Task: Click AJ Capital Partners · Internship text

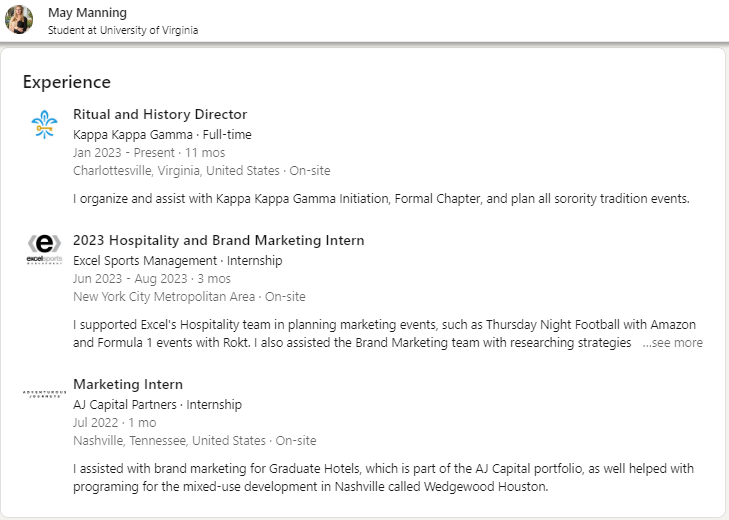Action: (x=157, y=404)
